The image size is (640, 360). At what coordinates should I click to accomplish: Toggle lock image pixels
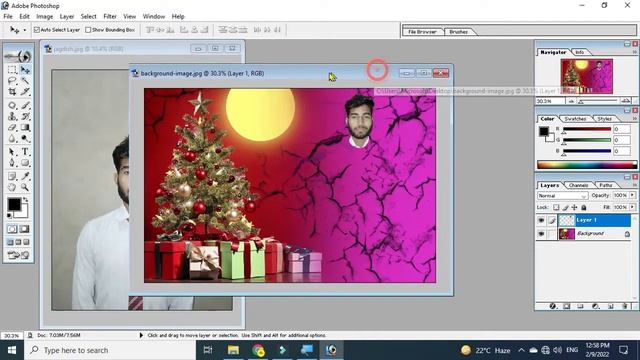point(565,207)
